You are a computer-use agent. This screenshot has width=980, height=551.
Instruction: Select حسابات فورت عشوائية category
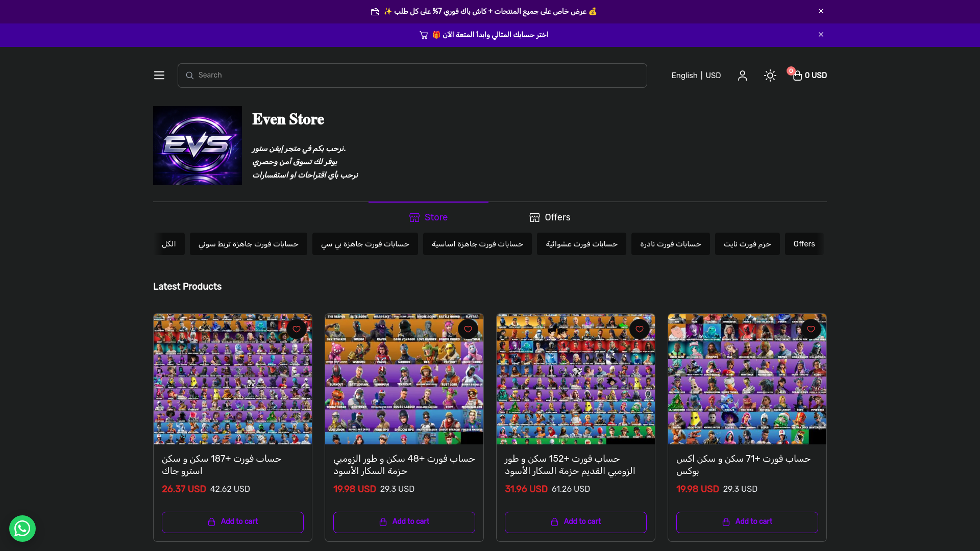(x=581, y=244)
